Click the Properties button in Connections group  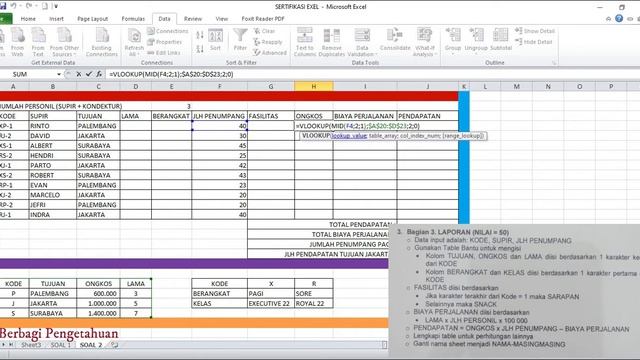(165, 42)
